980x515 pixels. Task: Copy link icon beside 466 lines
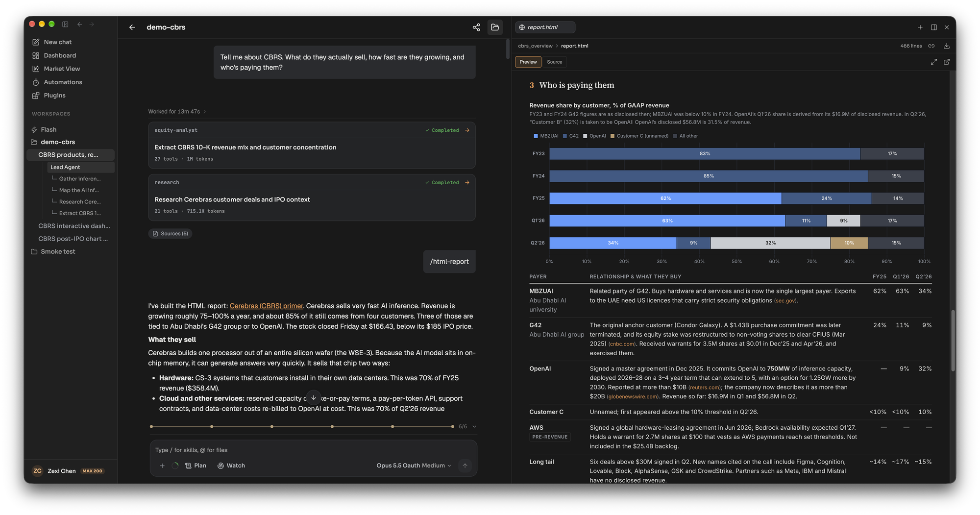click(931, 46)
